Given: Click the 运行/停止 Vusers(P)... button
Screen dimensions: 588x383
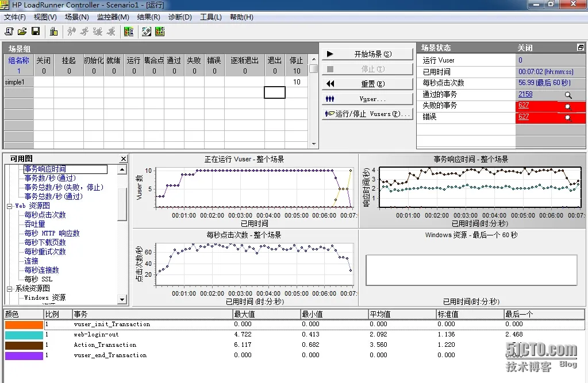Looking at the screenshot, I should point(367,114).
